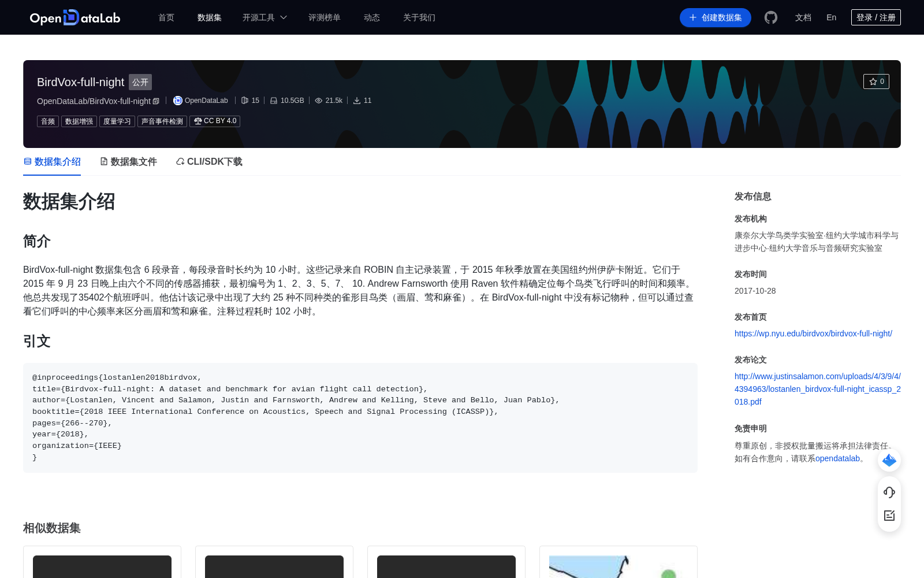
Task: Click the 相似数据集 heading
Action: [x=52, y=528]
